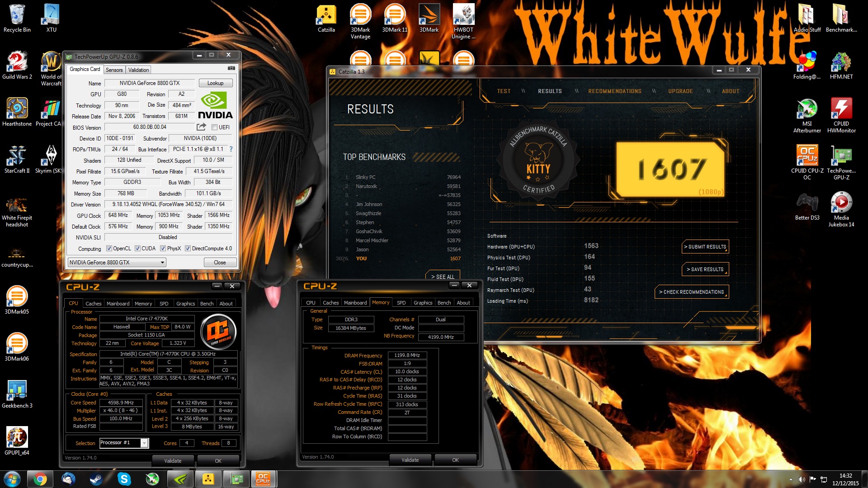Toggle the CUDA checkbox in GPU-Z
Viewport: 868px width, 488px height.
(x=137, y=249)
